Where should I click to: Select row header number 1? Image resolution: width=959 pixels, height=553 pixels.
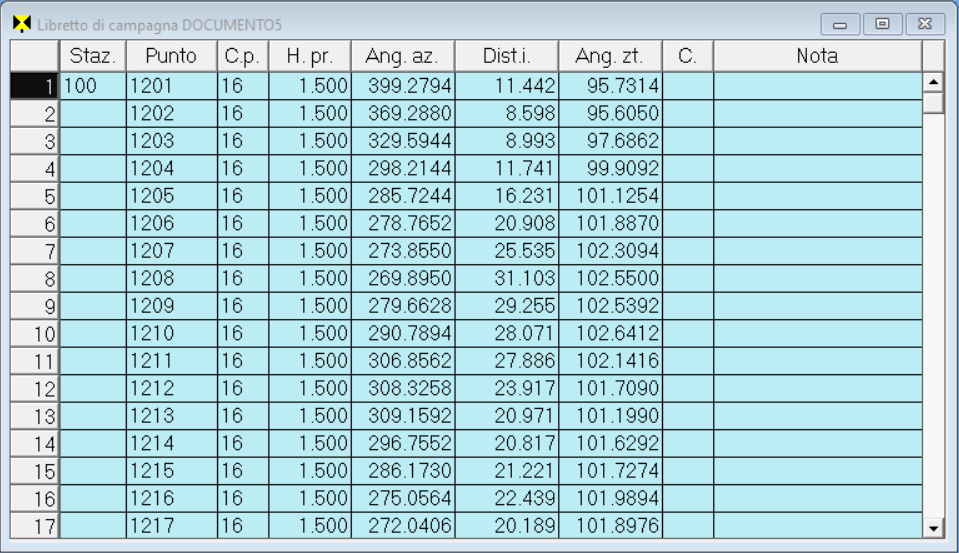pyautogui.click(x=35, y=87)
